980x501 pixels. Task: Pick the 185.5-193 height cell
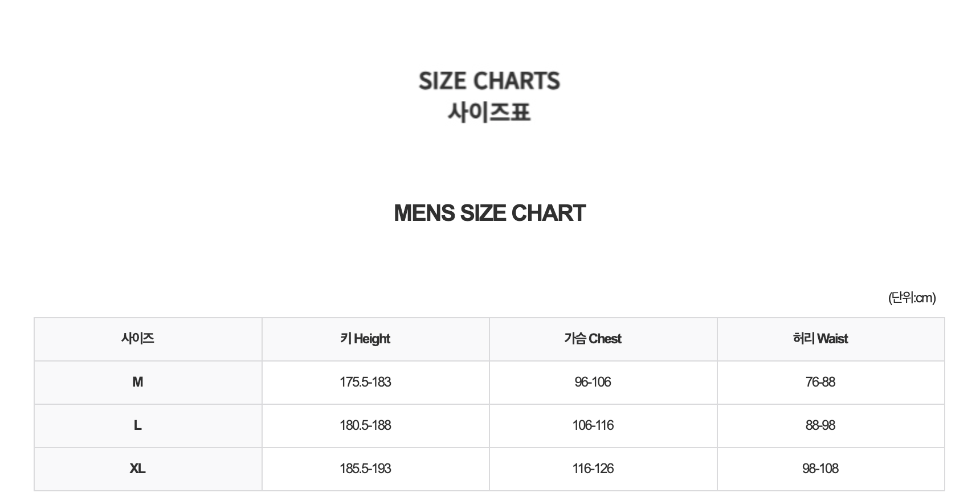(365, 469)
